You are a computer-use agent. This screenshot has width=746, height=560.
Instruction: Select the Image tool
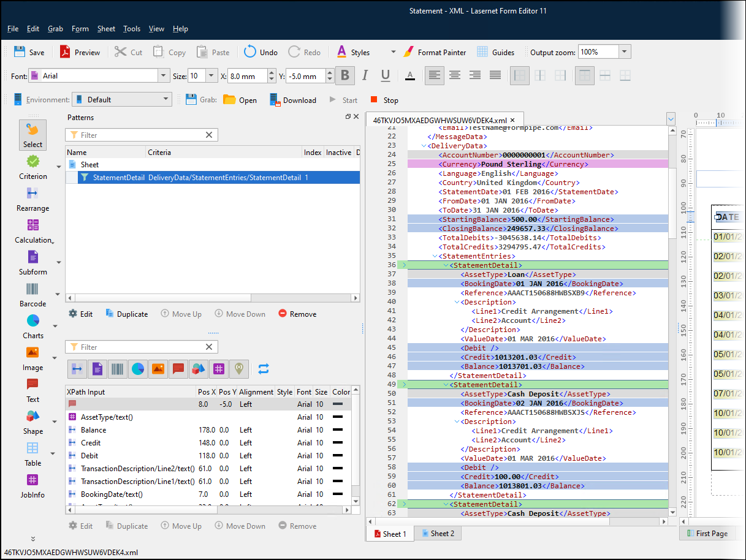coord(32,358)
